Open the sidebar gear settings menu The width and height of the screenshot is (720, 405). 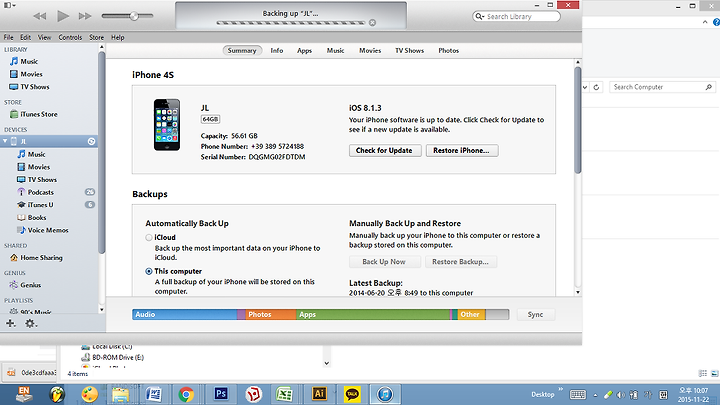30,324
